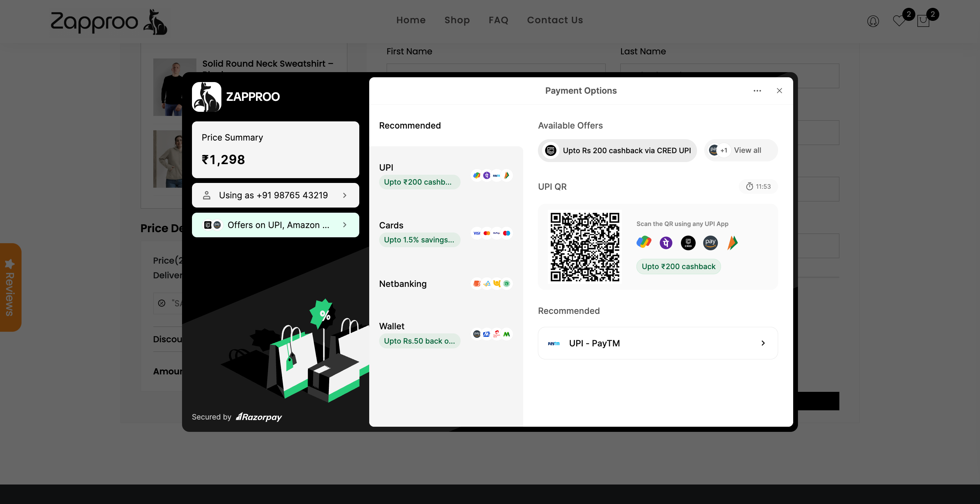Click the UPI QR code image

585,247
